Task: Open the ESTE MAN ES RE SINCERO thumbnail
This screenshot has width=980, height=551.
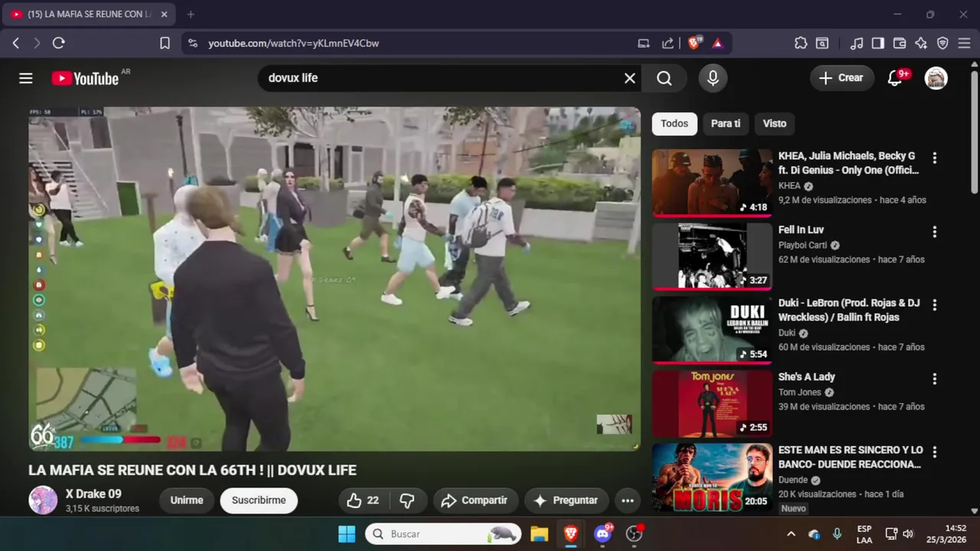Action: (712, 477)
